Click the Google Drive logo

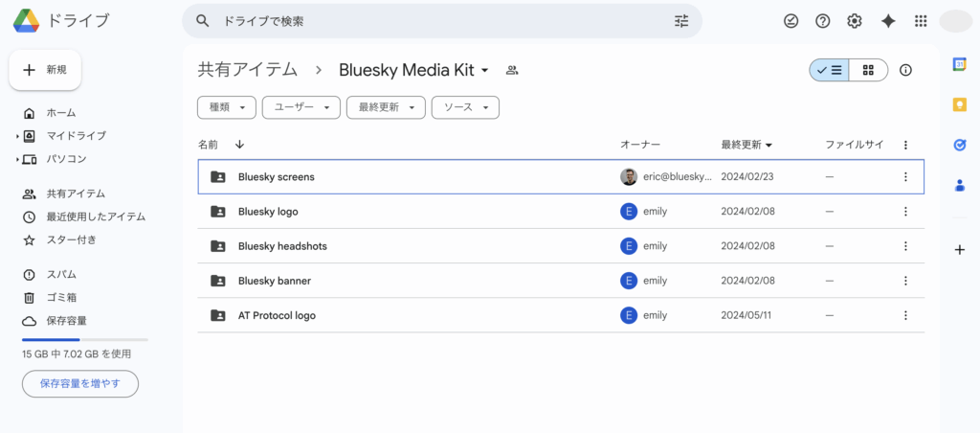tap(26, 21)
